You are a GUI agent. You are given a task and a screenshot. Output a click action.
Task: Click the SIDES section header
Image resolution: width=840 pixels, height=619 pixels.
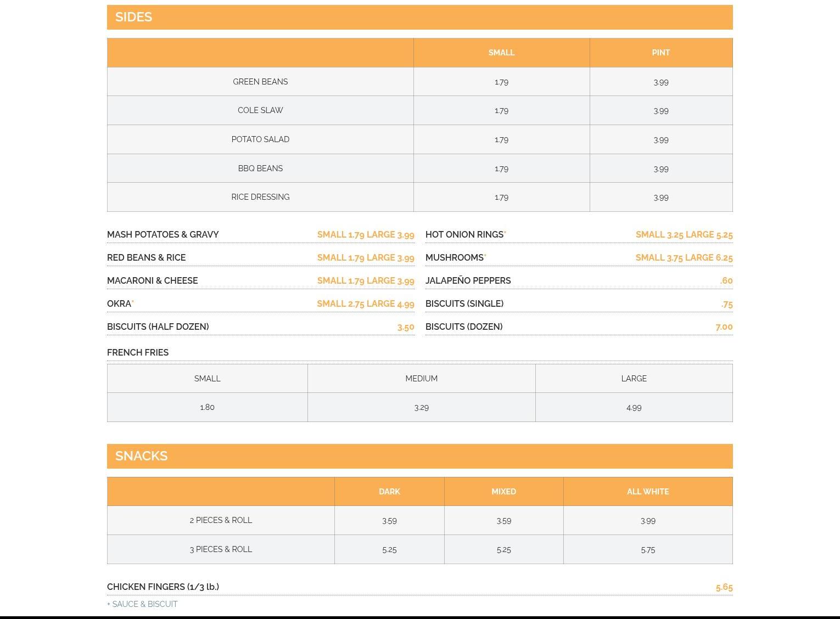coord(133,17)
